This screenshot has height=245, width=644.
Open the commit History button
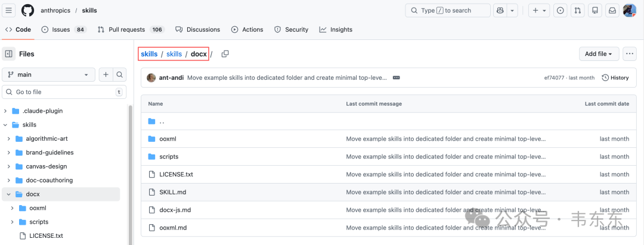pyautogui.click(x=615, y=77)
